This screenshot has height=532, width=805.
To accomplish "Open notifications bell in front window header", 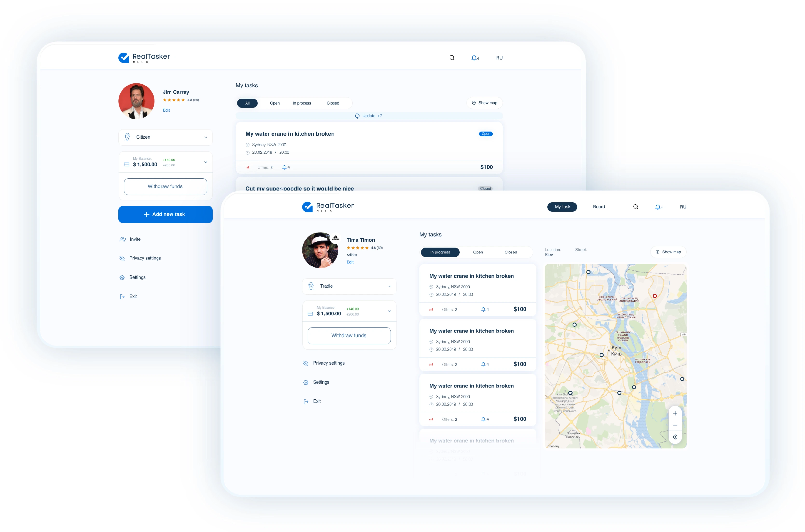I will pos(659,207).
